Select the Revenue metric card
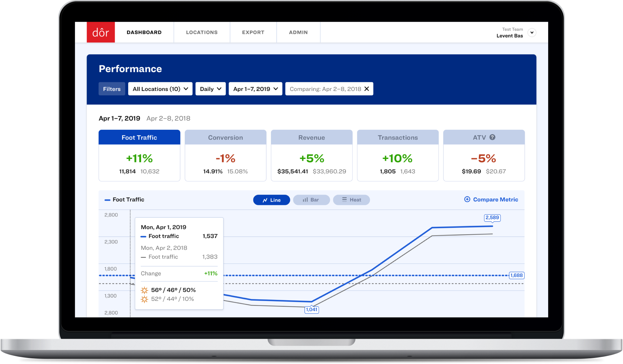The image size is (623, 364). point(312,155)
